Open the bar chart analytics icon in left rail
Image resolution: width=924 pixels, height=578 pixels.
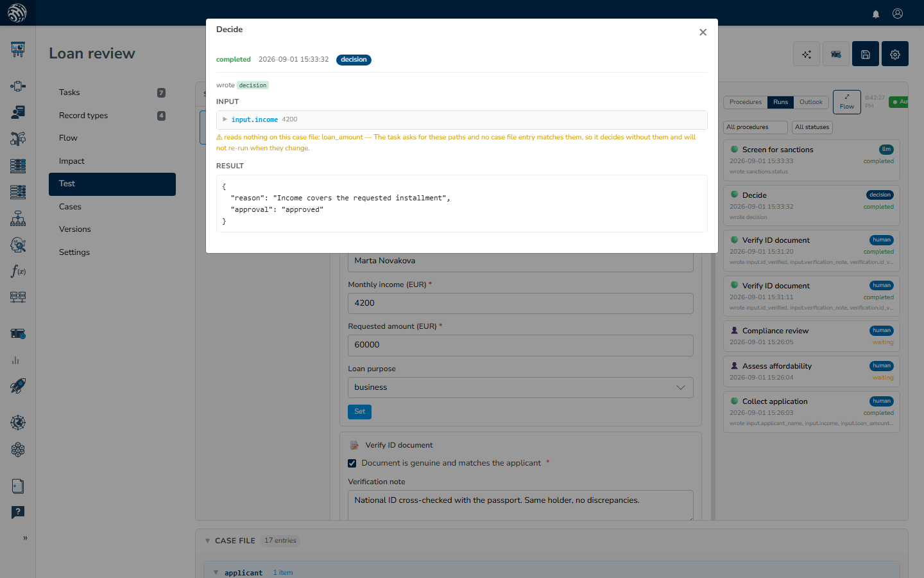pos(15,360)
